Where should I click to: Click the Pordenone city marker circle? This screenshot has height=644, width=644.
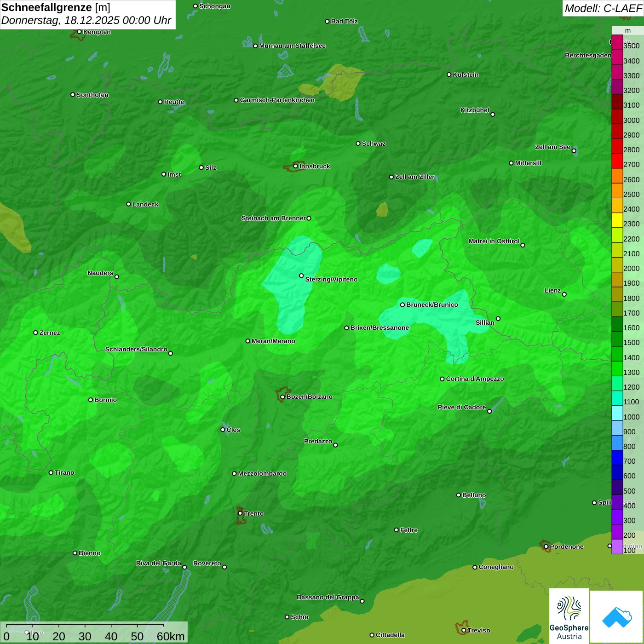(546, 547)
